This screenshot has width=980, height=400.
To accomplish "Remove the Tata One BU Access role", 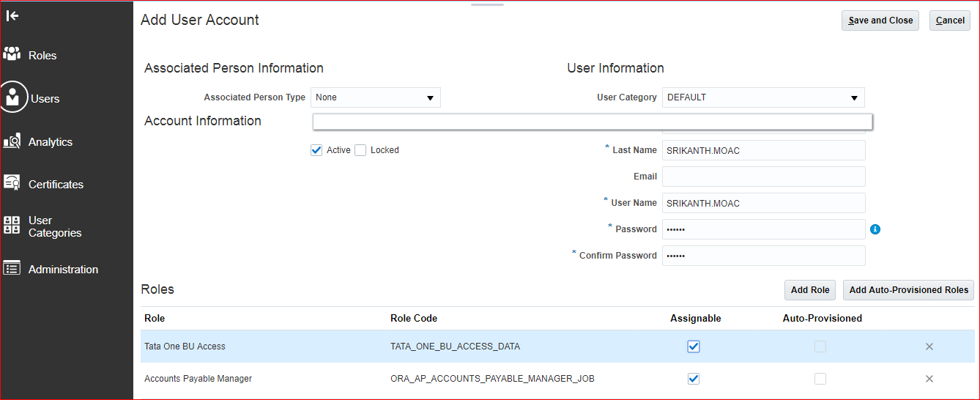I will tap(929, 347).
